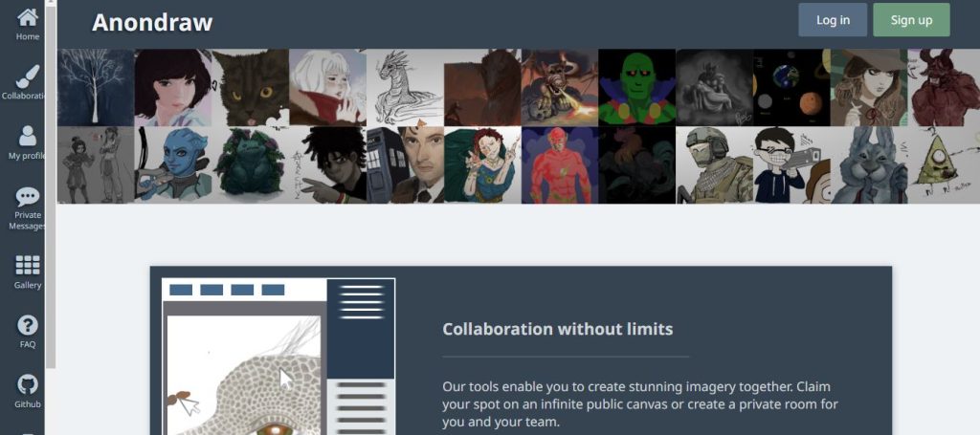Open the woman in green dress artwork
980x435 pixels.
[x=483, y=164]
